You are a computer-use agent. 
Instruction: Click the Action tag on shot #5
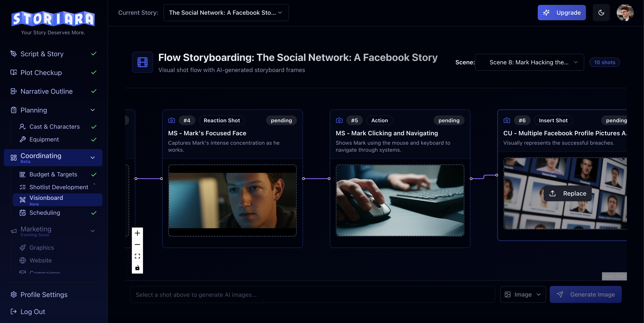click(x=379, y=120)
